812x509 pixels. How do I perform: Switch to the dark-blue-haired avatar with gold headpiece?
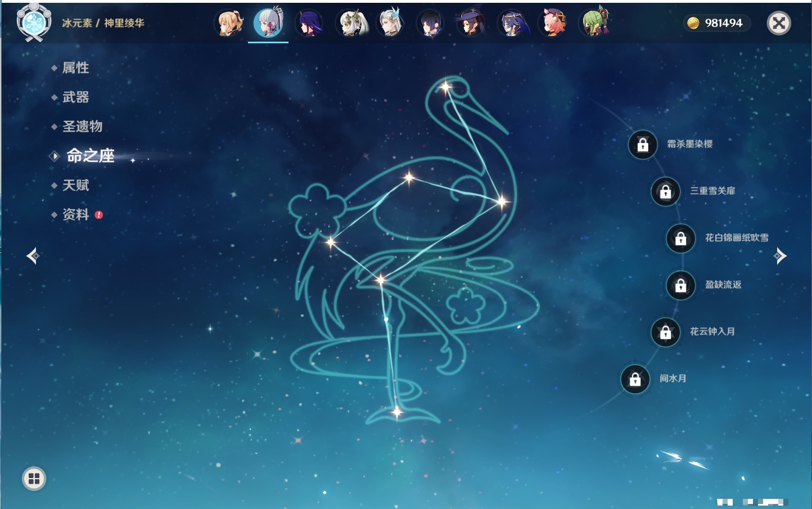pos(512,23)
